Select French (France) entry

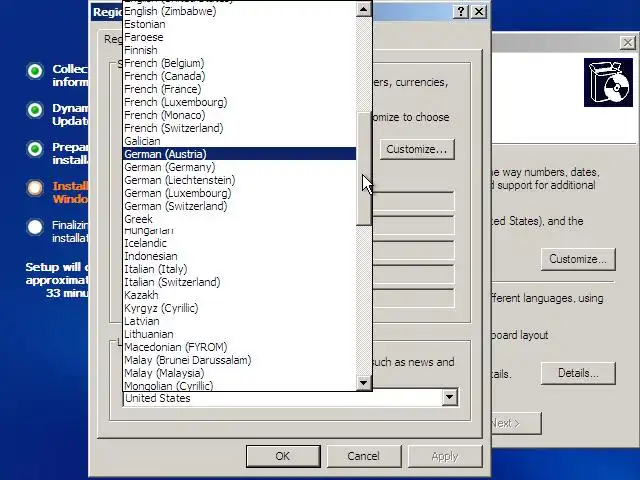pyautogui.click(x=240, y=89)
